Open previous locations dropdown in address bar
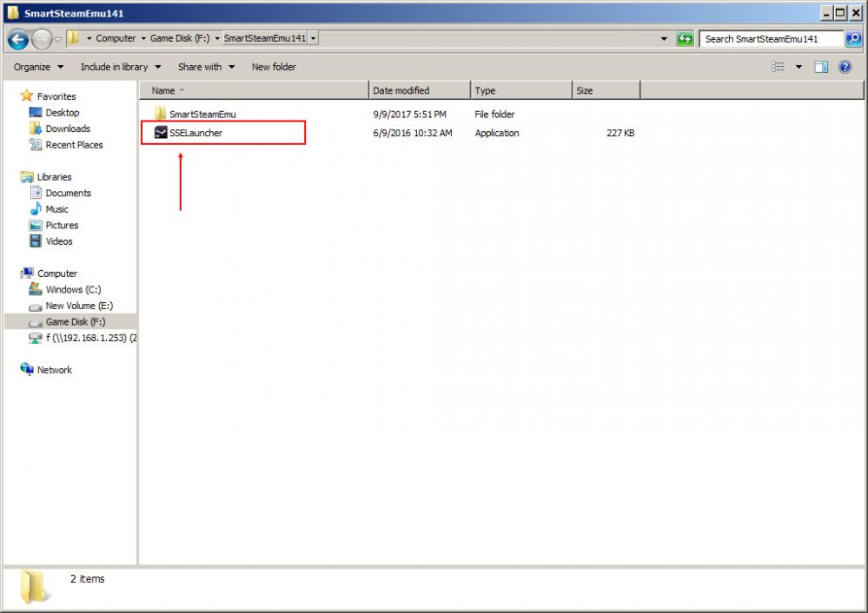The height and width of the screenshot is (613, 868). pyautogui.click(x=664, y=39)
